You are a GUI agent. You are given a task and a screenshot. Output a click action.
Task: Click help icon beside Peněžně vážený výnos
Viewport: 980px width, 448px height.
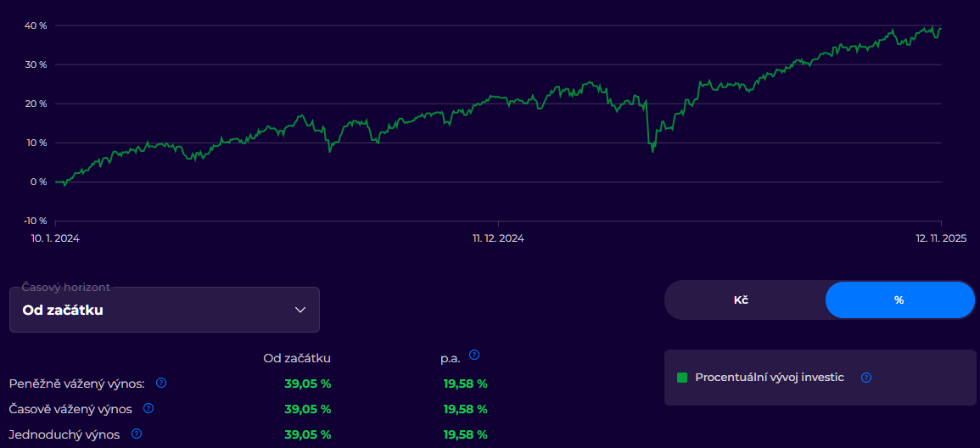[161, 383]
